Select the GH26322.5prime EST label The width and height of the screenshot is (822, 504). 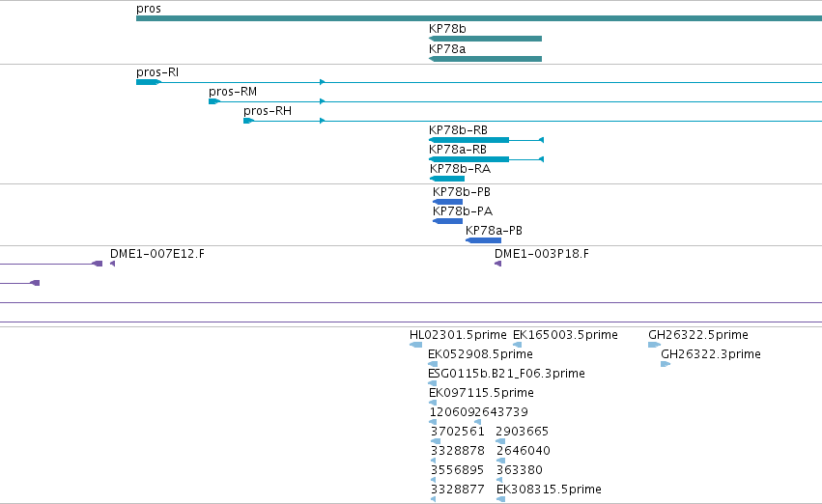[698, 335]
